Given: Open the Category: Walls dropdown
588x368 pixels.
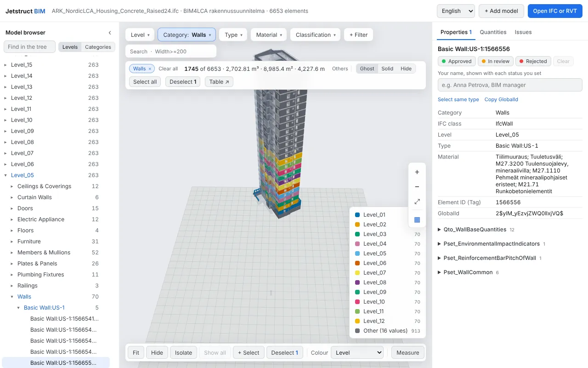Looking at the screenshot, I should (187, 35).
